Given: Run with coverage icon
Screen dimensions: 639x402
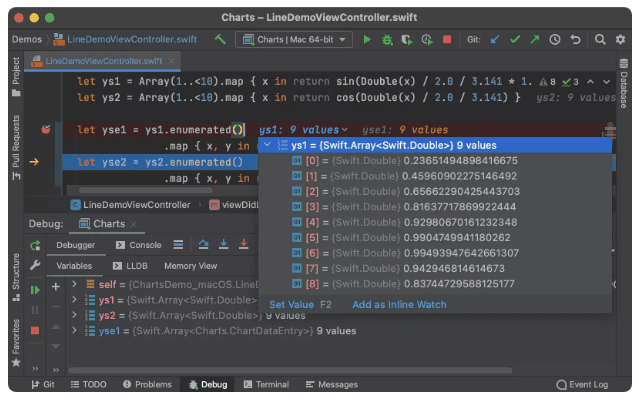Looking at the screenshot, I should (406, 40).
